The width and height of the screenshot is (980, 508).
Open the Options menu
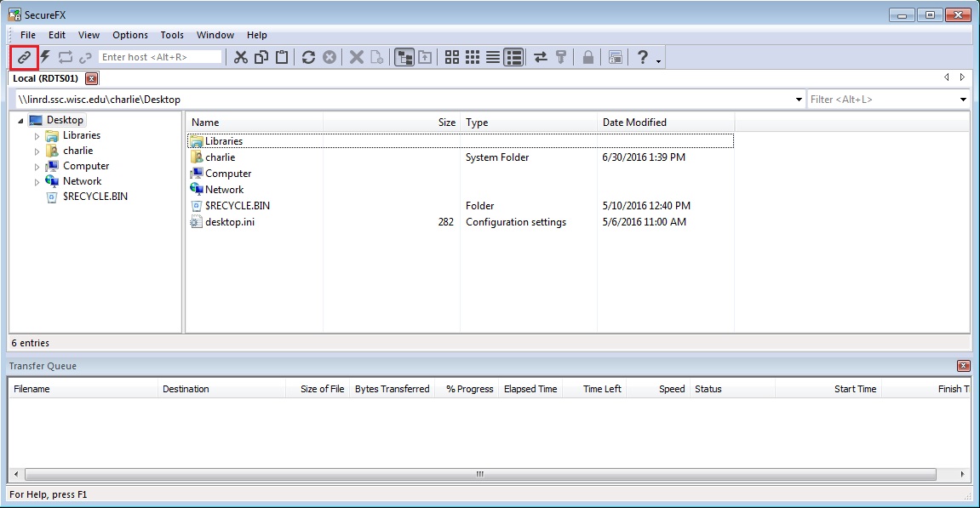(130, 35)
